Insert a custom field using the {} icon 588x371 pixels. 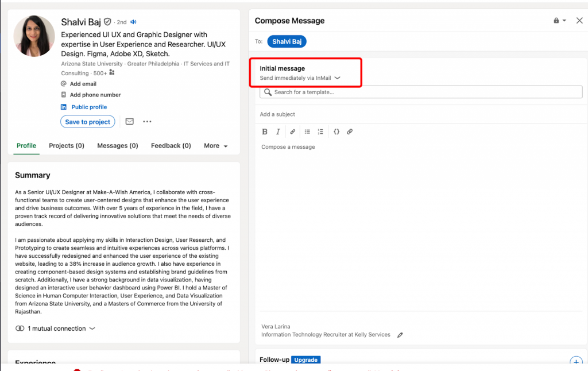point(336,132)
